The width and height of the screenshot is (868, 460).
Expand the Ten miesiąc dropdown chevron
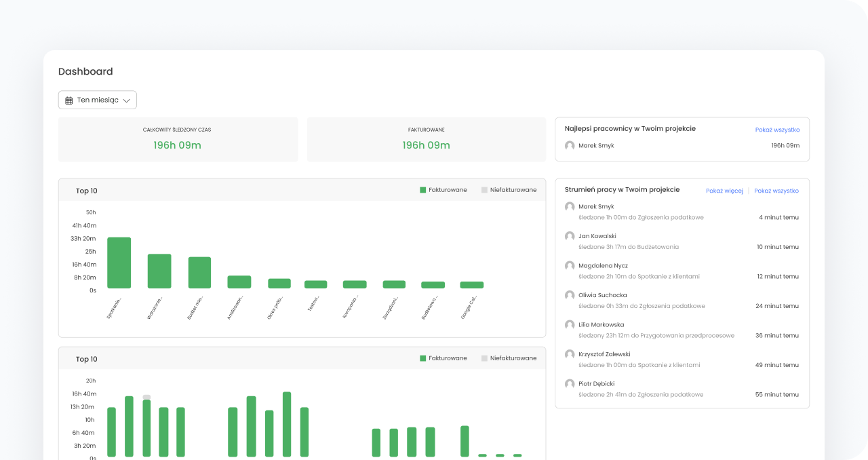126,100
